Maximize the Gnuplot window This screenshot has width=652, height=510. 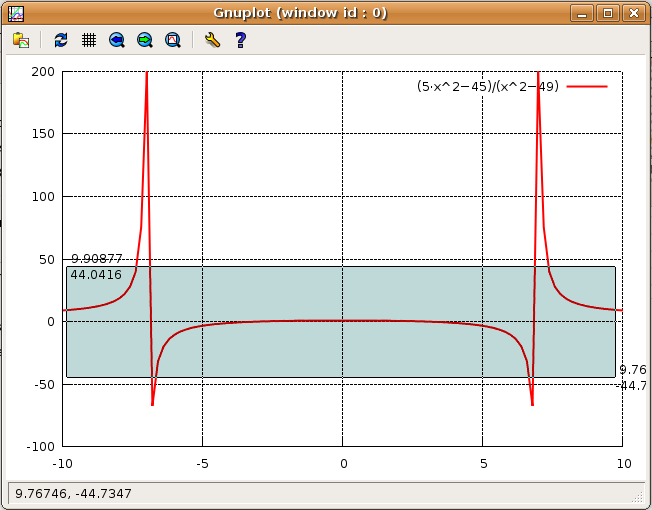(608, 13)
